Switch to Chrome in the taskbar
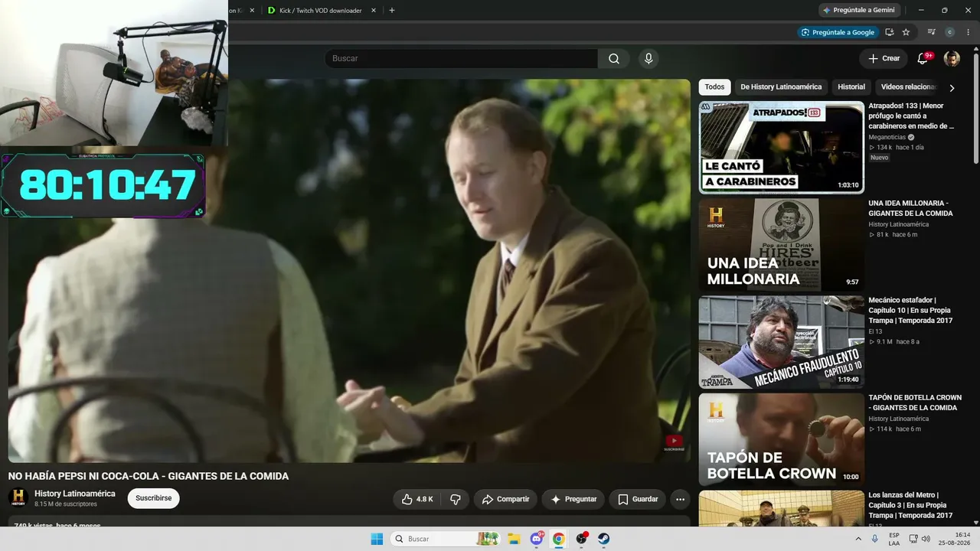Screen dimensions: 980x551 coord(559,539)
